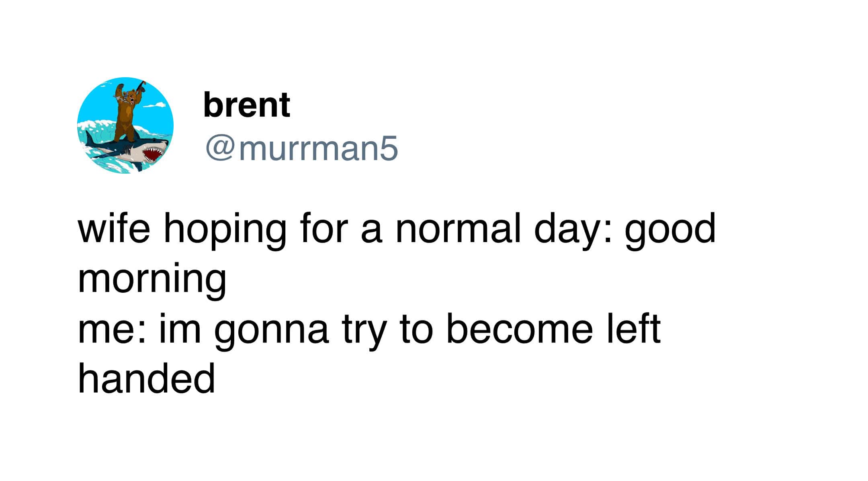
Task: Click the word "handed" on the last line
Action: pos(147,378)
